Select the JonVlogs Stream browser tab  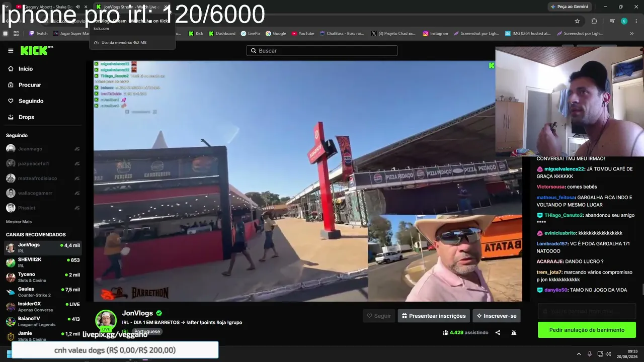132,7
